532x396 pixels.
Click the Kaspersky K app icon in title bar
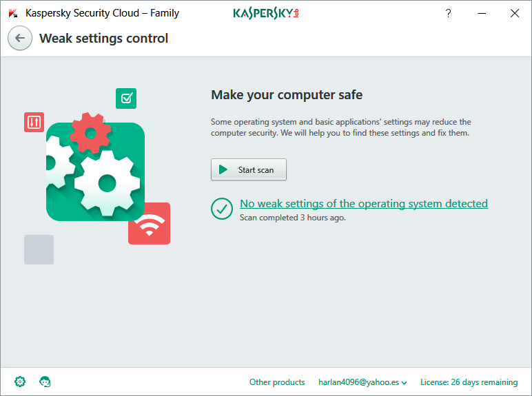tap(13, 13)
